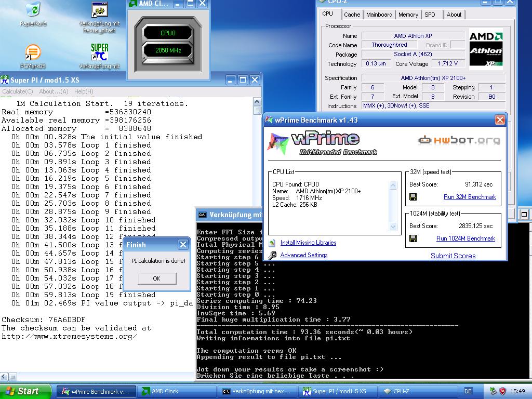The image size is (532, 399).
Task: Click the Super PI scrollbar up arrow
Action: tap(257, 101)
